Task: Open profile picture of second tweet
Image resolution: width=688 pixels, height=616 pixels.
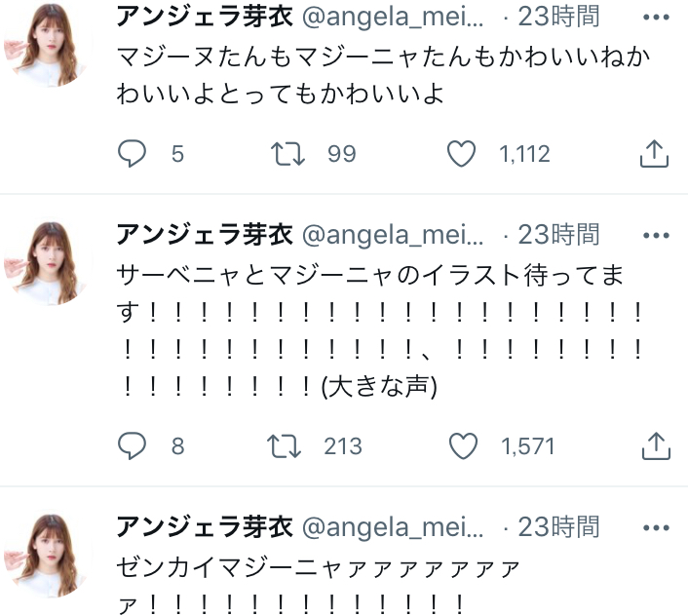Action: pos(49,262)
